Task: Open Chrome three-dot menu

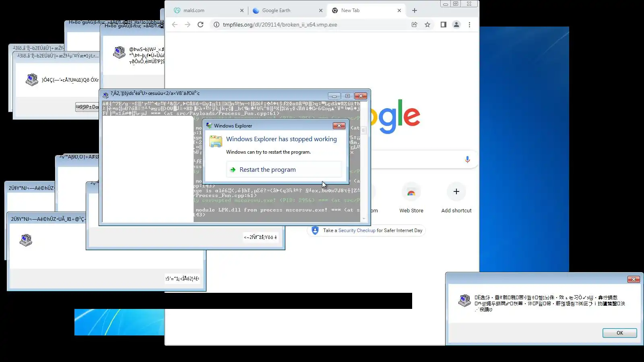Action: pyautogui.click(x=469, y=25)
